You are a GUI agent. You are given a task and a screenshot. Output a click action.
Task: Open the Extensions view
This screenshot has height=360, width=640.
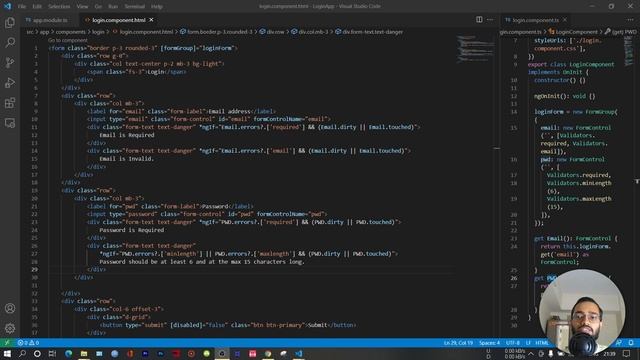pyautogui.click(x=10, y=103)
